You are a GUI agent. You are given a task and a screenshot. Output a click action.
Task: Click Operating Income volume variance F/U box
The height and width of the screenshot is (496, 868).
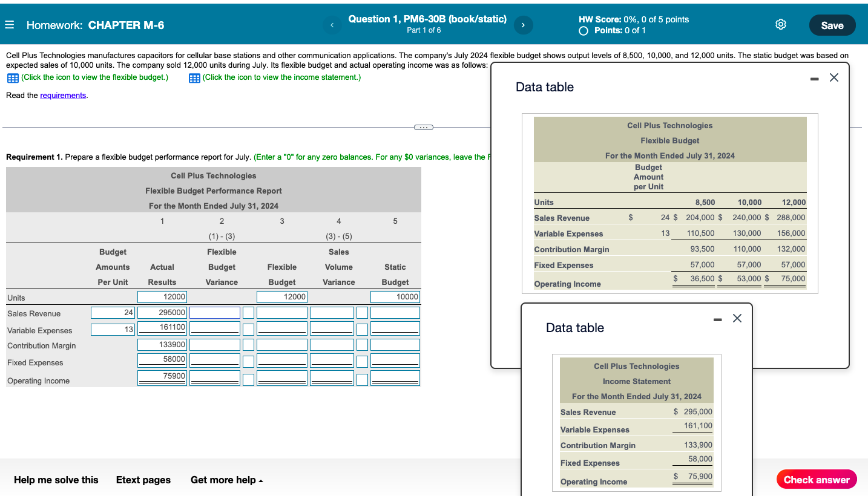tap(362, 380)
